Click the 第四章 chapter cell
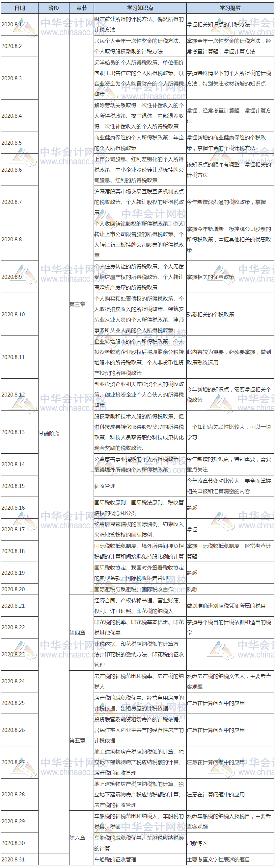276x868 pixels. point(81,633)
